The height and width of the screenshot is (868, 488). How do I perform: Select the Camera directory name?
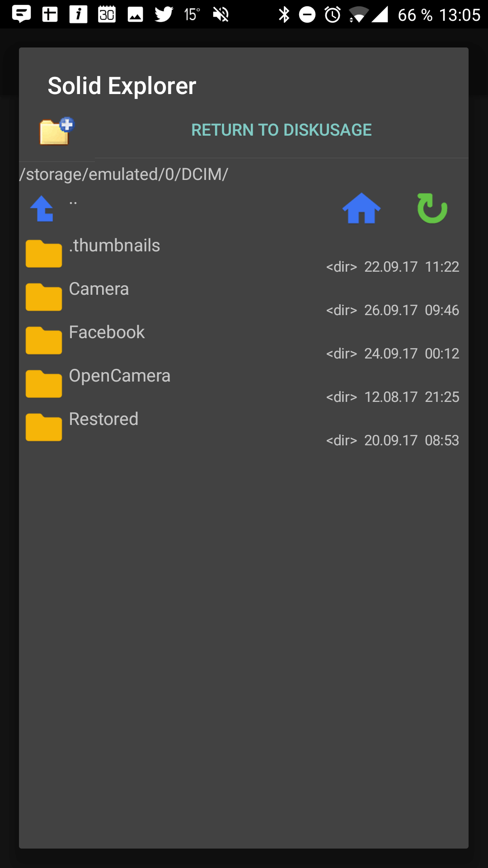point(99,289)
